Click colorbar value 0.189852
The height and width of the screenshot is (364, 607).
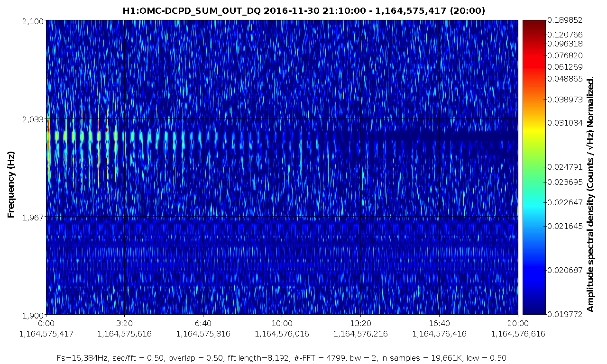click(565, 20)
